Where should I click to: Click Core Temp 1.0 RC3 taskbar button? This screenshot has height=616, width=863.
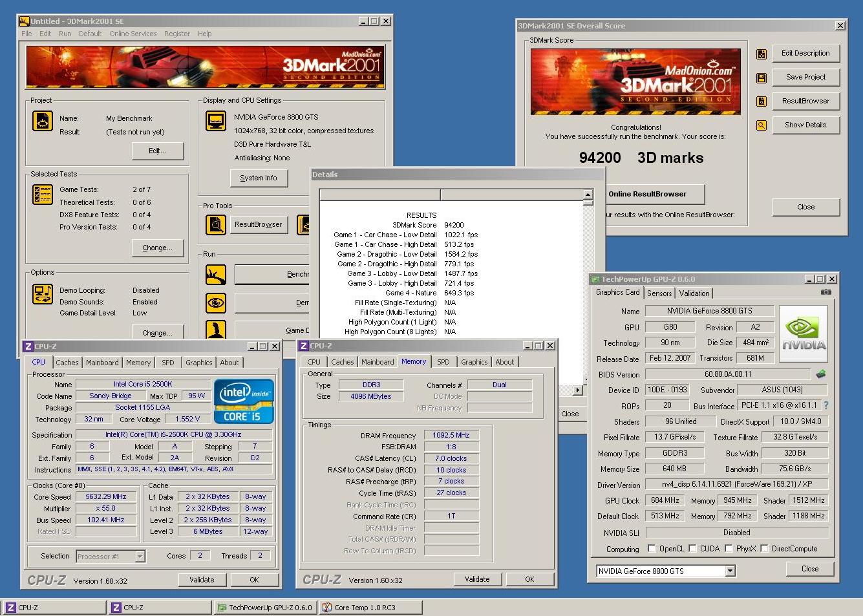[x=371, y=608]
